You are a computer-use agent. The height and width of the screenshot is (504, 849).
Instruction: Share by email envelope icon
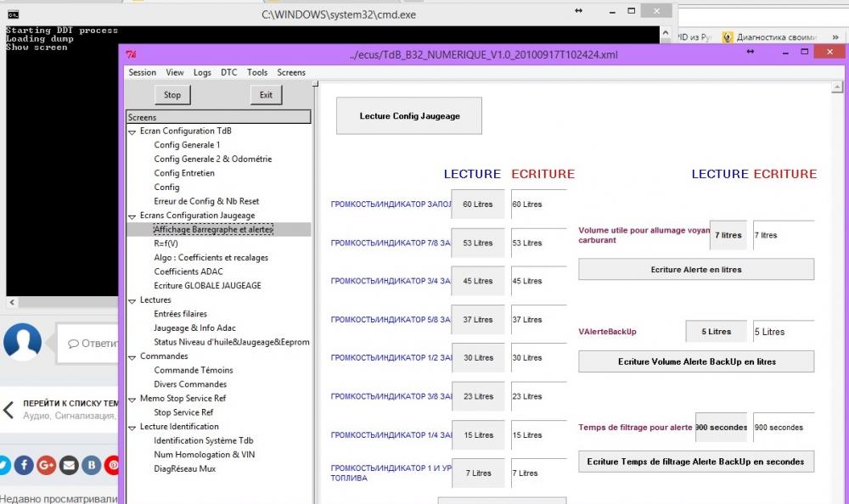coord(69,465)
